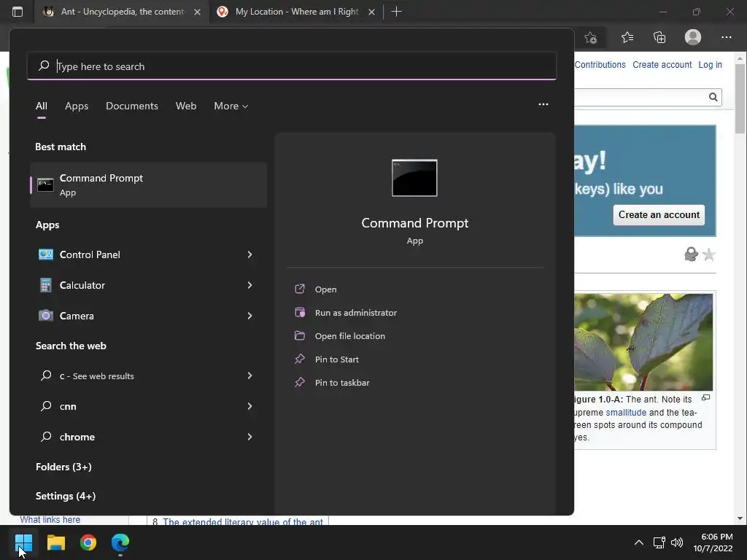Close the My Location tab
This screenshot has width=747, height=560.
[x=371, y=12]
